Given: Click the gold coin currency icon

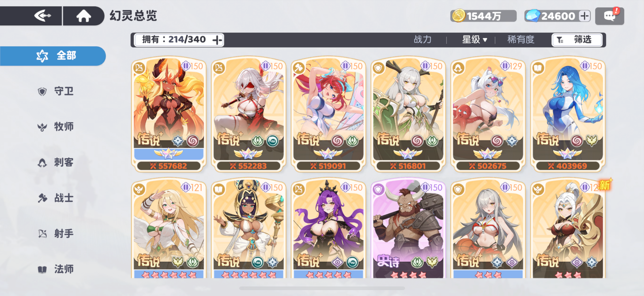Looking at the screenshot, I should coord(459,16).
